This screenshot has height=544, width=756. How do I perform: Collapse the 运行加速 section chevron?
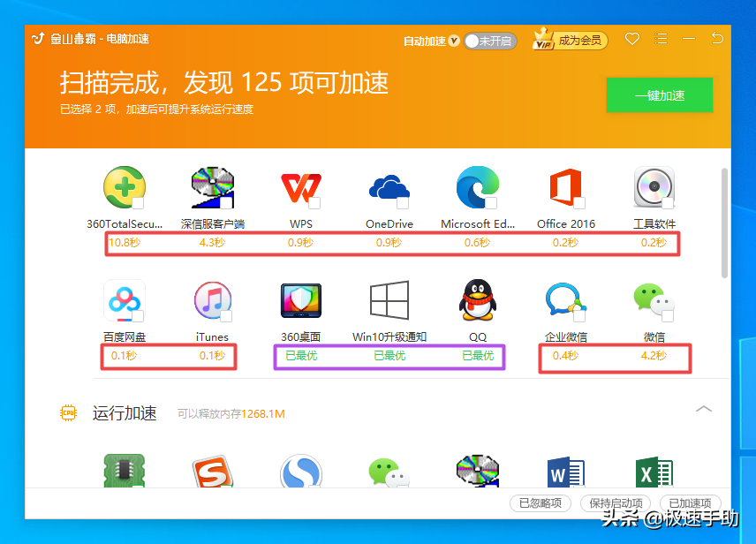coord(703,409)
